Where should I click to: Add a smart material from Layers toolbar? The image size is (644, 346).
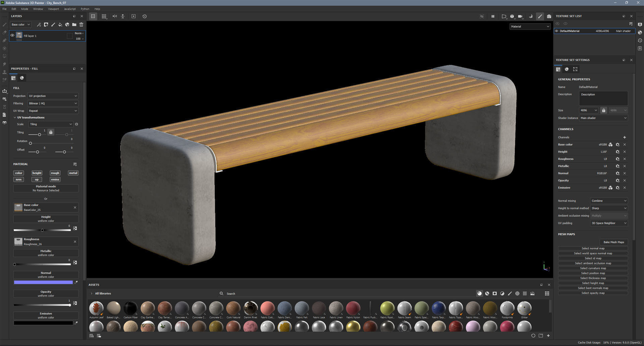67,24
